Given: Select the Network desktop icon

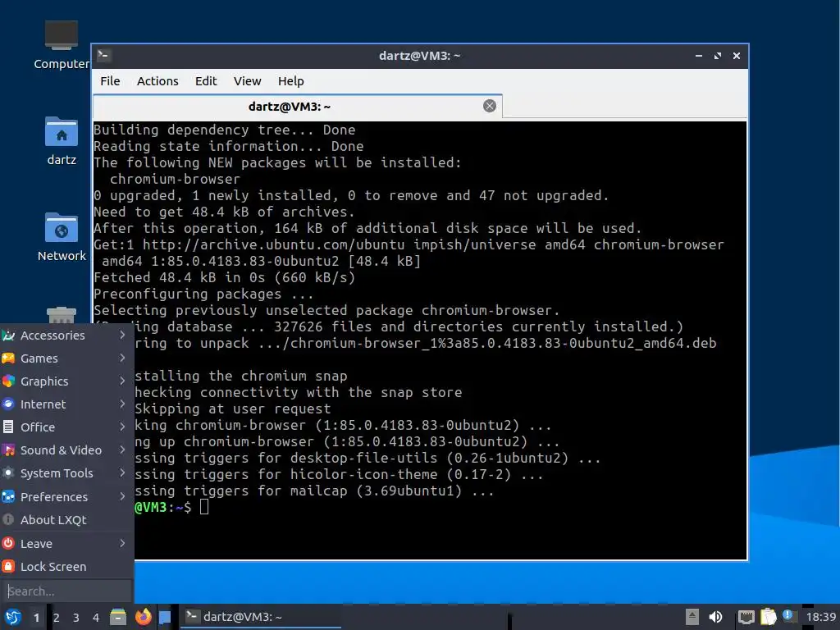Looking at the screenshot, I should tap(61, 237).
